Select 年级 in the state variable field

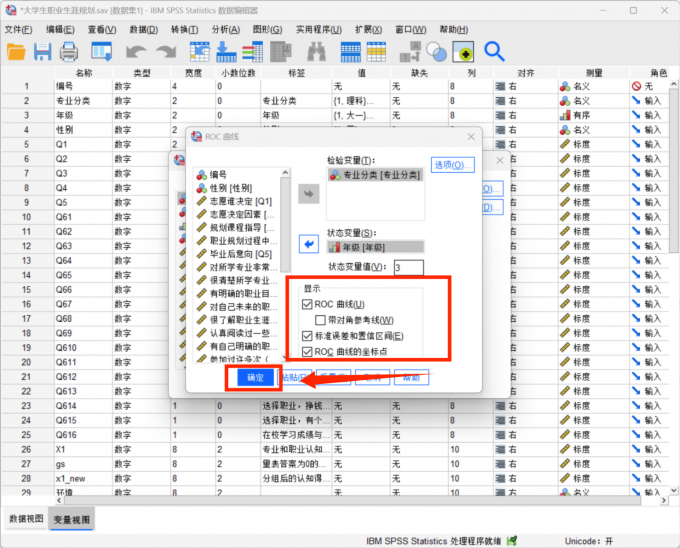pyautogui.click(x=376, y=247)
